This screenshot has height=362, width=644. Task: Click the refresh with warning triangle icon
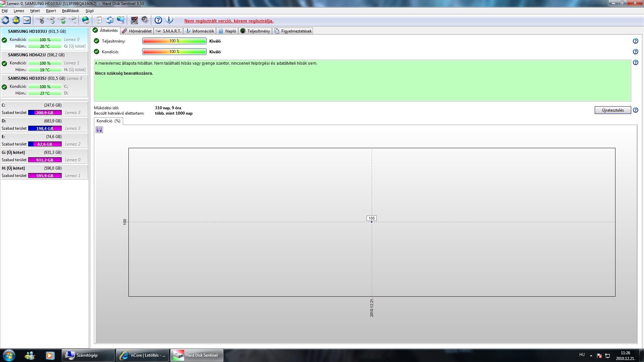(x=16, y=20)
